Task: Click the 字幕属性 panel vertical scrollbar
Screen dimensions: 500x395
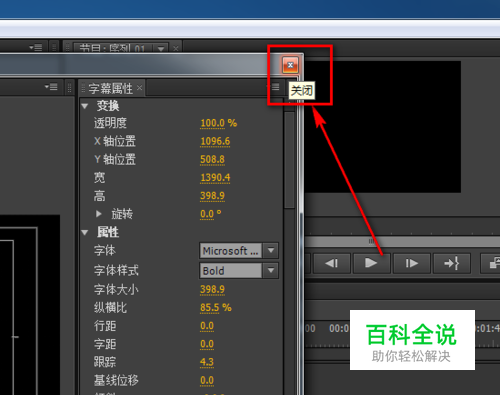Action: click(289, 160)
